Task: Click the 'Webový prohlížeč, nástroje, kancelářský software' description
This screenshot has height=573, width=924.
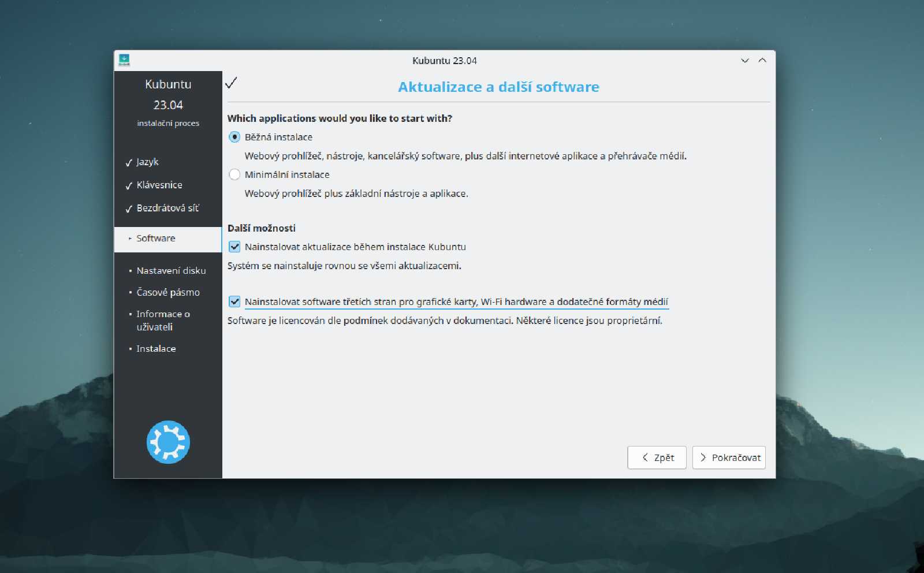Action: tap(465, 156)
